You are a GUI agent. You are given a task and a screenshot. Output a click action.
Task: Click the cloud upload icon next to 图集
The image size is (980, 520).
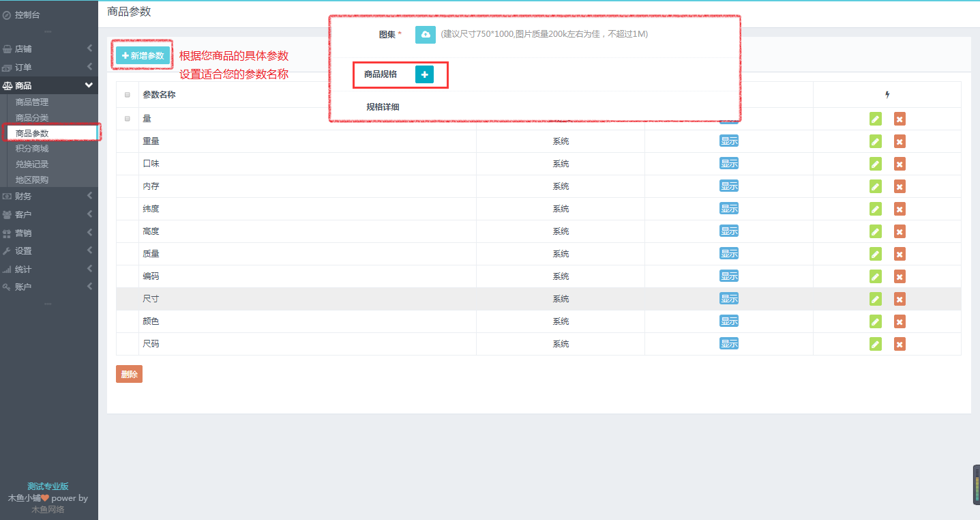[425, 35]
